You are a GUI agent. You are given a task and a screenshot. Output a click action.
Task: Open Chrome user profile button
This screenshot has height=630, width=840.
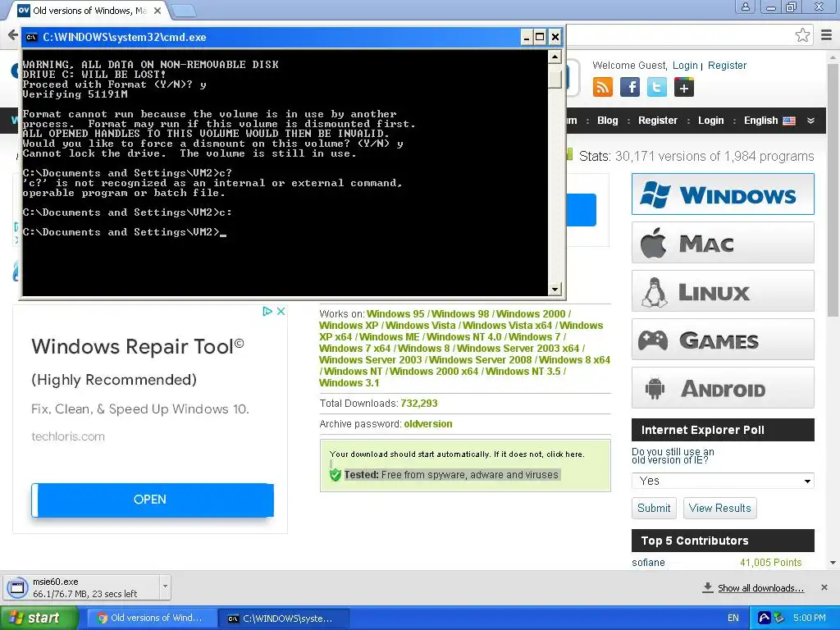(x=745, y=7)
